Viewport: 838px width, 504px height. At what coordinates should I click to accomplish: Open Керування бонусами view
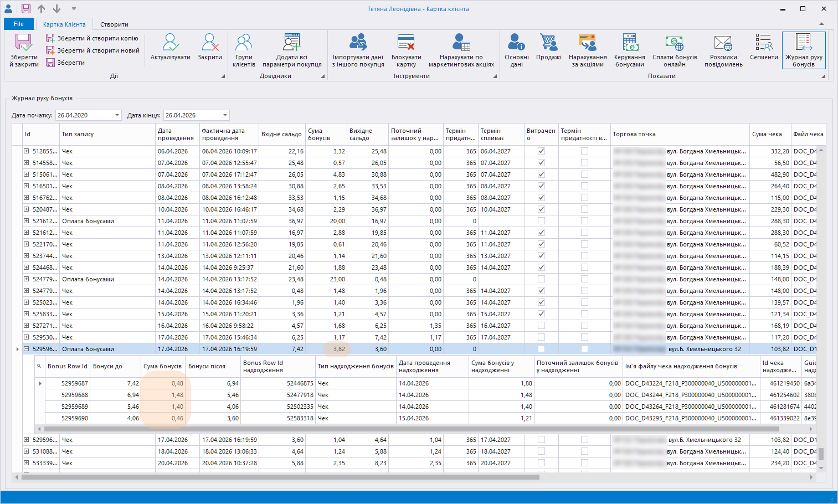click(x=629, y=49)
